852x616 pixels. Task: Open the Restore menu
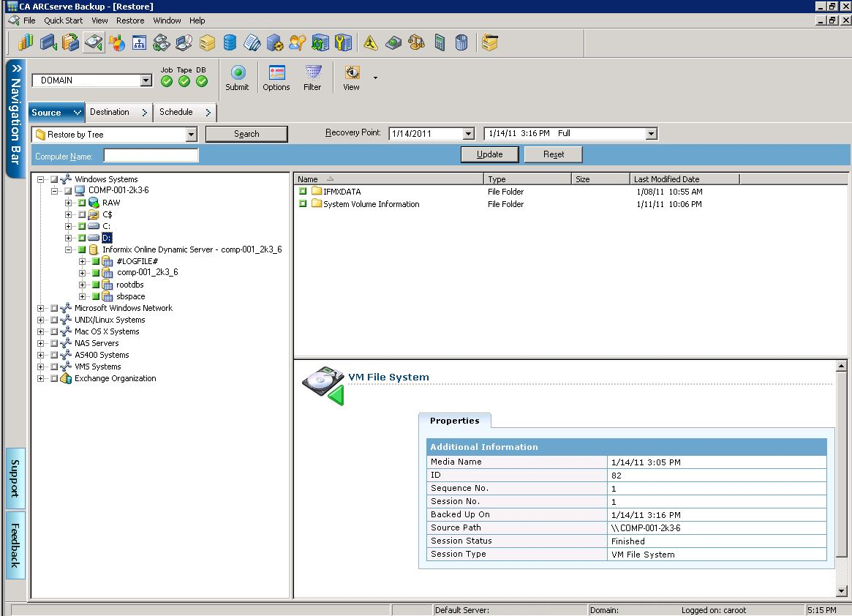click(130, 20)
